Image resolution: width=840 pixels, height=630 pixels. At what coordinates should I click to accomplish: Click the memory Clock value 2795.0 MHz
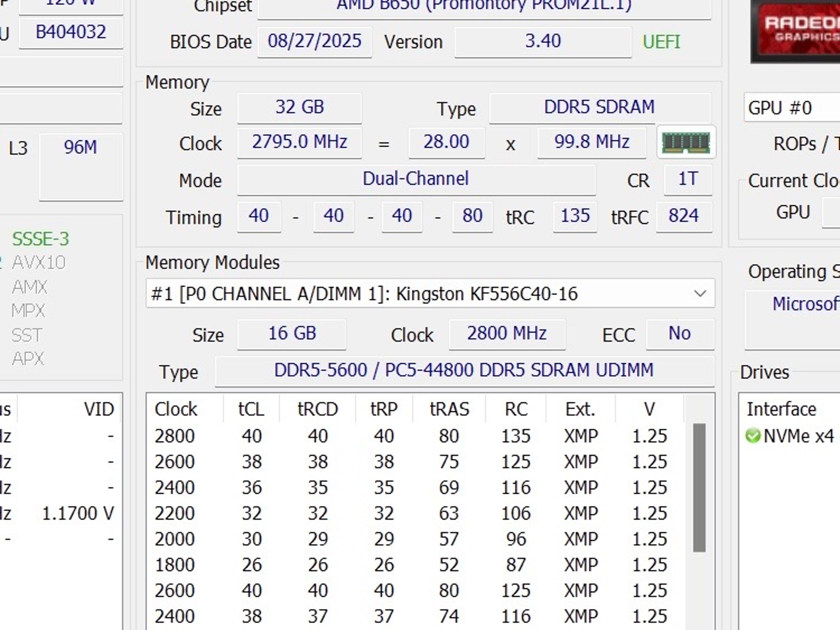299,142
